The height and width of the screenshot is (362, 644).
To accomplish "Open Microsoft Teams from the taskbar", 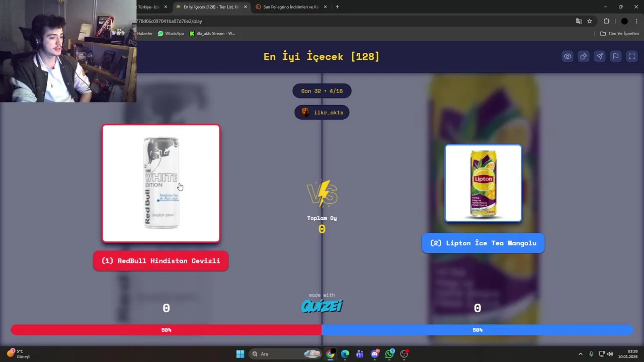I will pyautogui.click(x=360, y=354).
